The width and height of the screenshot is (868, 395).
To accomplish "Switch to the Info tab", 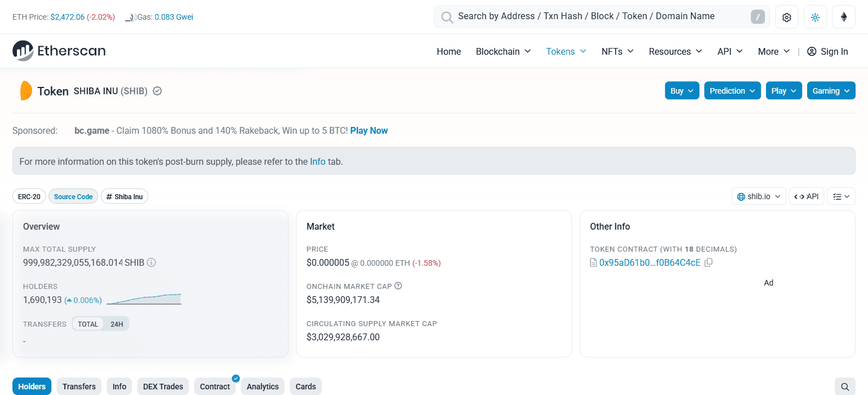I will pyautogui.click(x=119, y=387).
